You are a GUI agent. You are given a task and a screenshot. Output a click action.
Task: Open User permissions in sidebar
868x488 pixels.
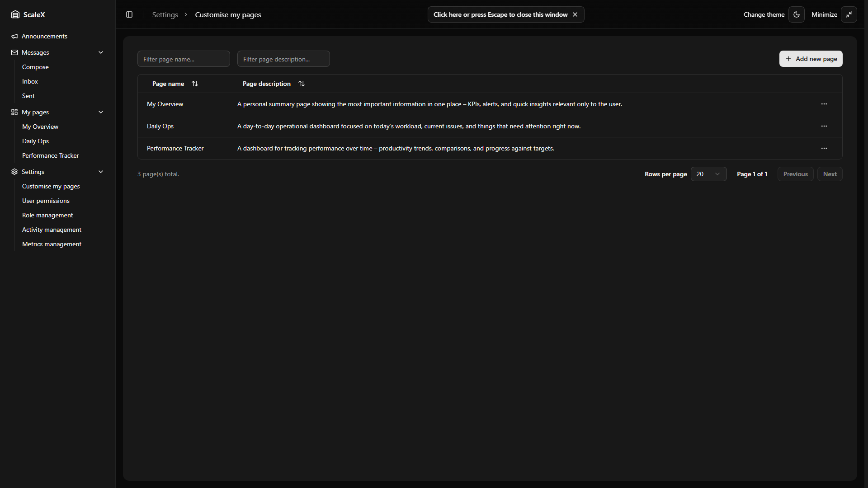click(x=46, y=201)
